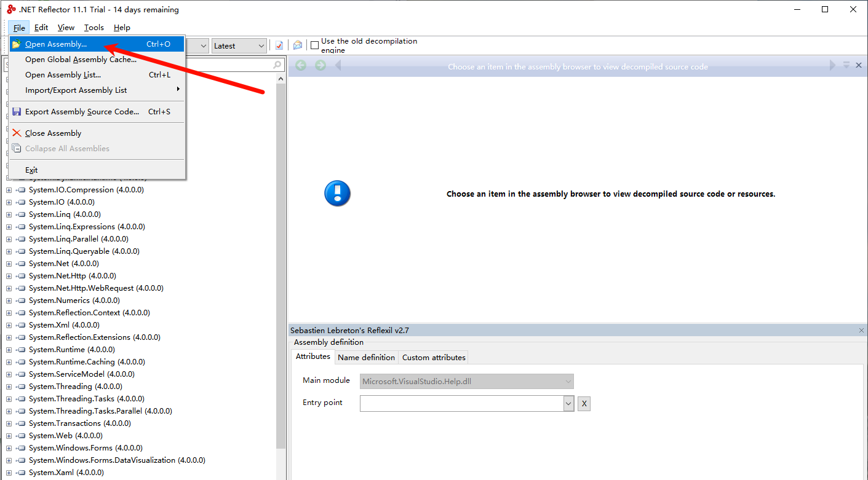868x480 pixels.
Task: Click the System.Net assembly icon
Action: [x=20, y=264]
